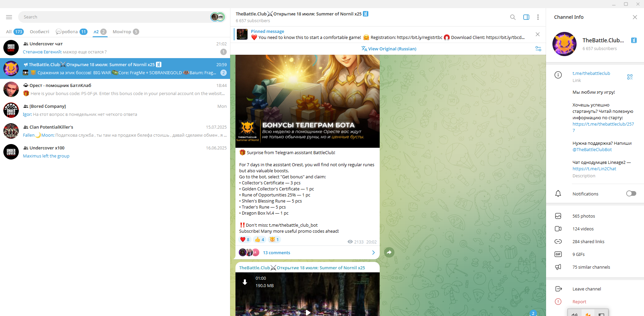Click the custom emoji reaction with 1

pyautogui.click(x=274, y=239)
